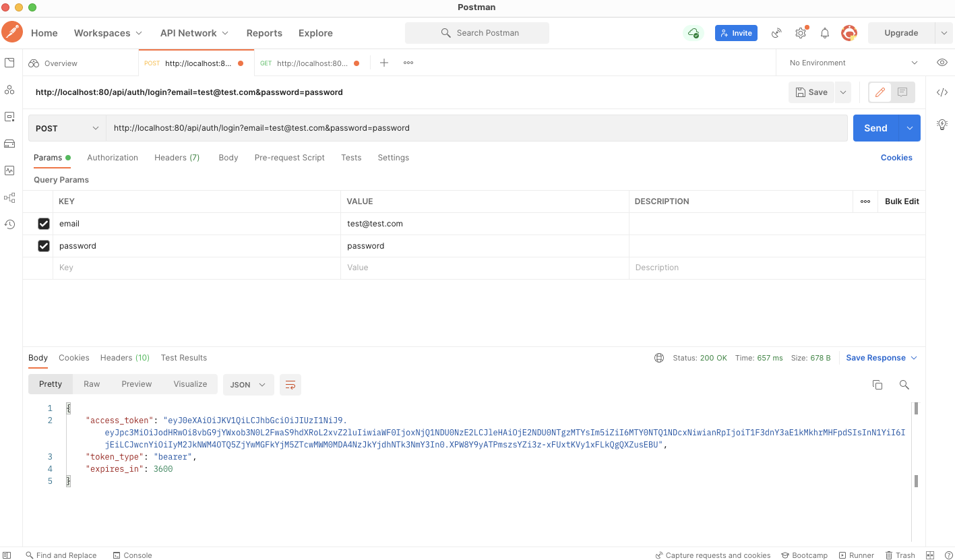Viewport: 955px width, 560px height.
Task: Toggle line wrap in response
Action: tap(290, 385)
